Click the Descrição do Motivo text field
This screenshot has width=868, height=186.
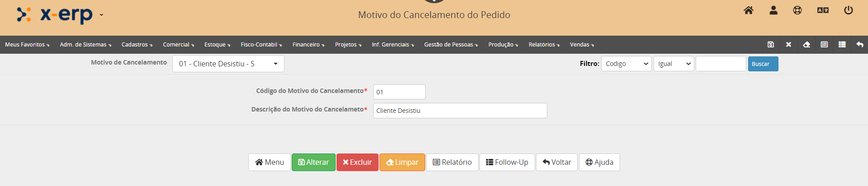tap(460, 111)
